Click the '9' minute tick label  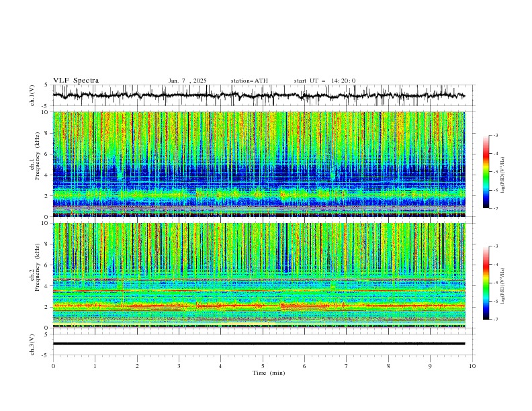(430, 366)
